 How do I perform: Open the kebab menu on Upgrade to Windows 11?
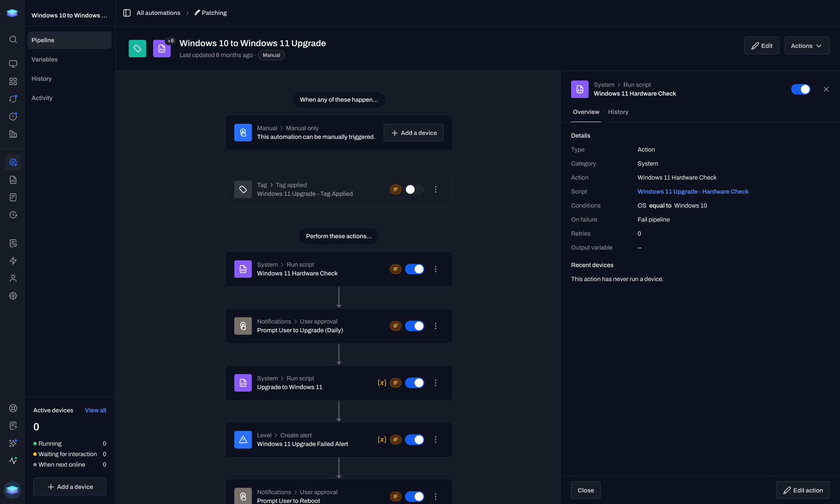(436, 383)
